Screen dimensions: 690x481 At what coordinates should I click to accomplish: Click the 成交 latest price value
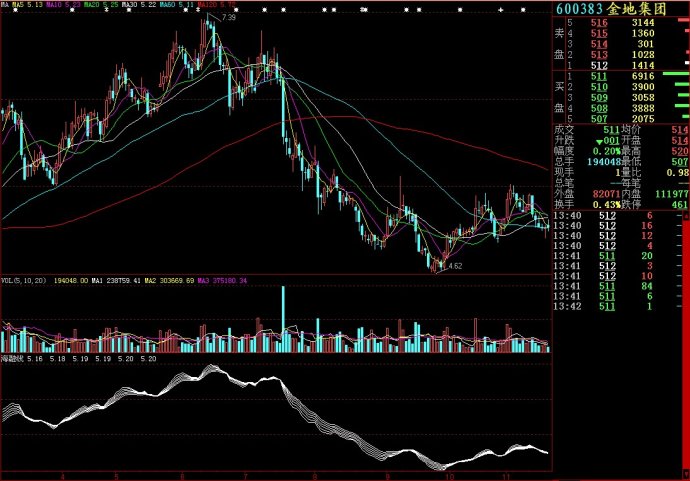tap(611, 130)
